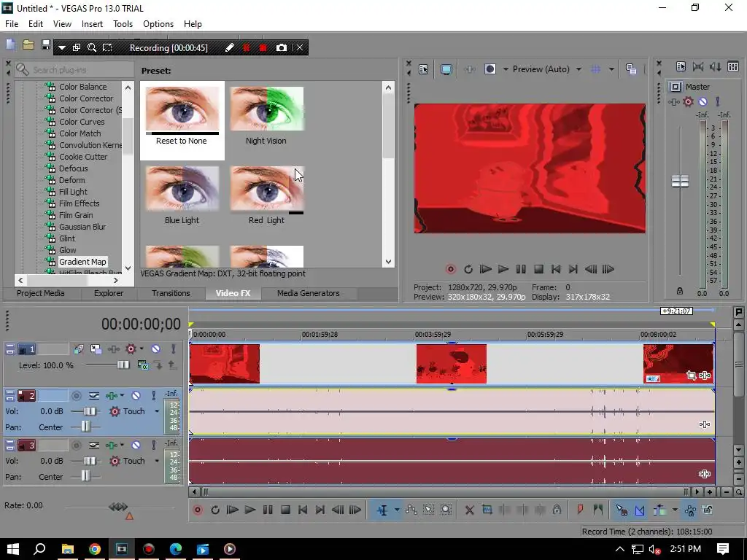Solo audio Track 2
747x560 pixels.
pos(154,395)
